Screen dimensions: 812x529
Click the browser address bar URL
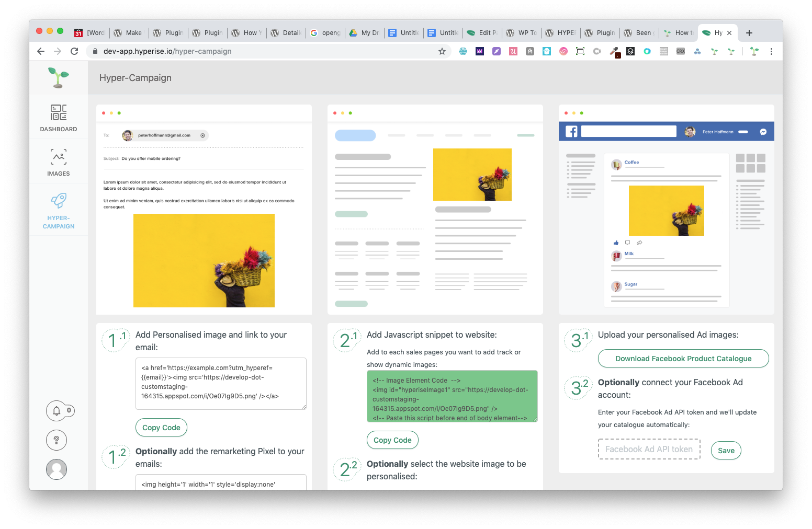(167, 51)
